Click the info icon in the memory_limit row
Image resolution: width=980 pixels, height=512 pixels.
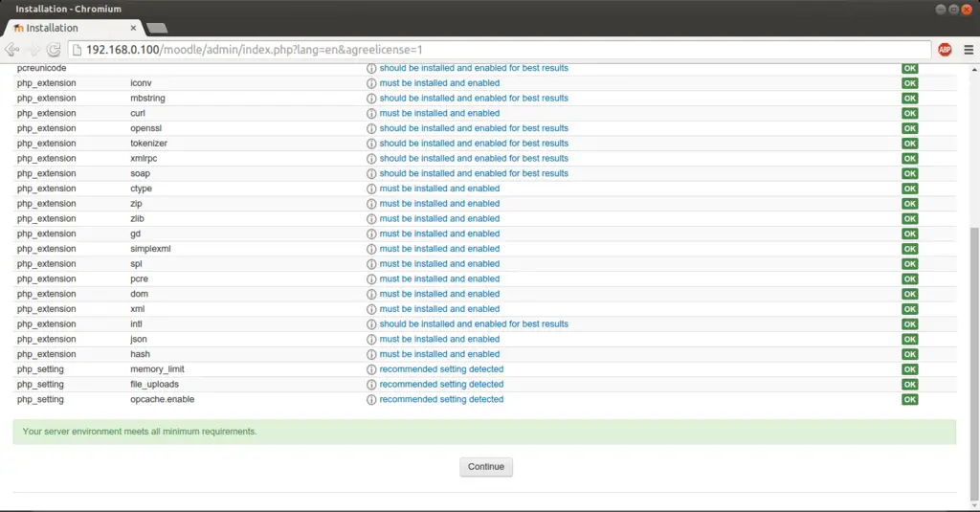click(x=371, y=369)
